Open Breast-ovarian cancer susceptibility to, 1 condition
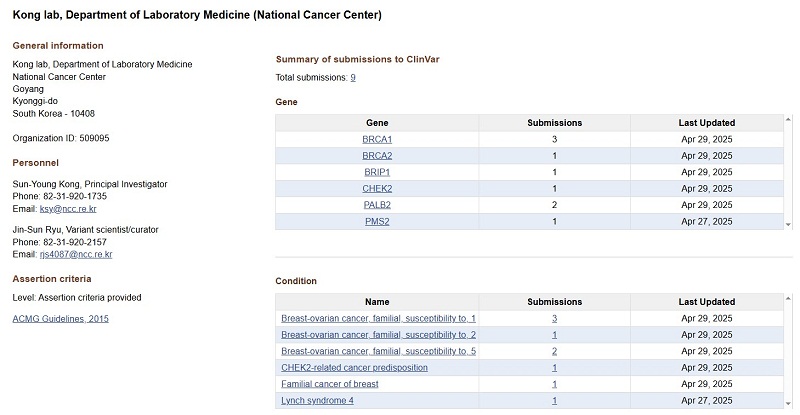The image size is (800, 415). (x=378, y=318)
